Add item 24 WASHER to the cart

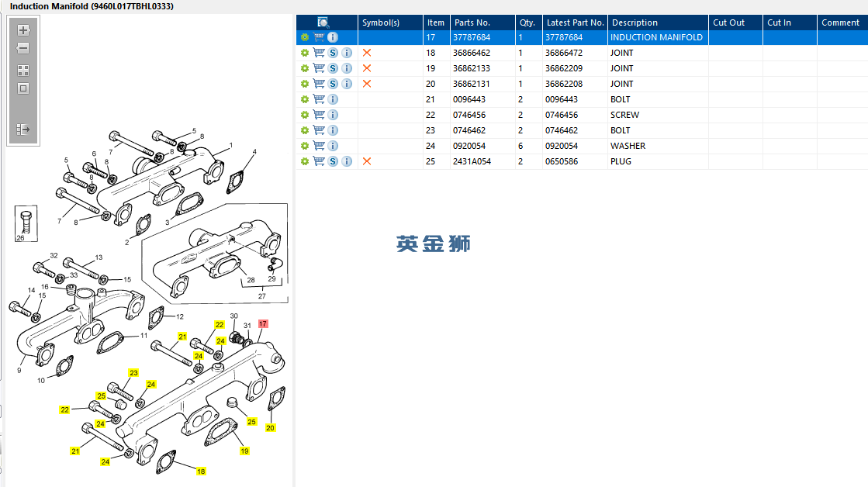(319, 146)
